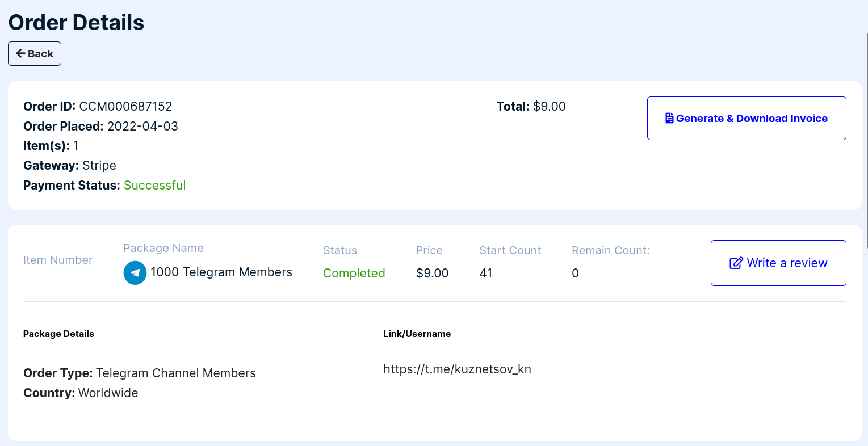Click the pencil icon beside Write a review
Screen dimensions: 868x446
[x=736, y=263]
